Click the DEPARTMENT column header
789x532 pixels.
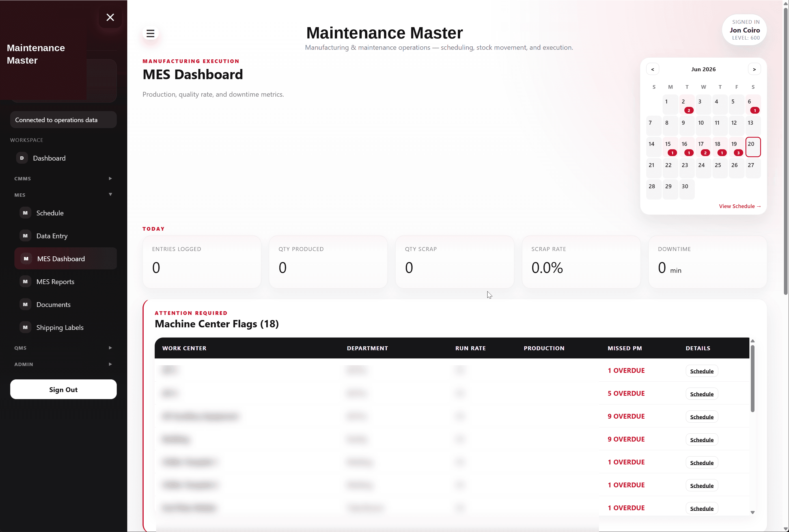(367, 348)
